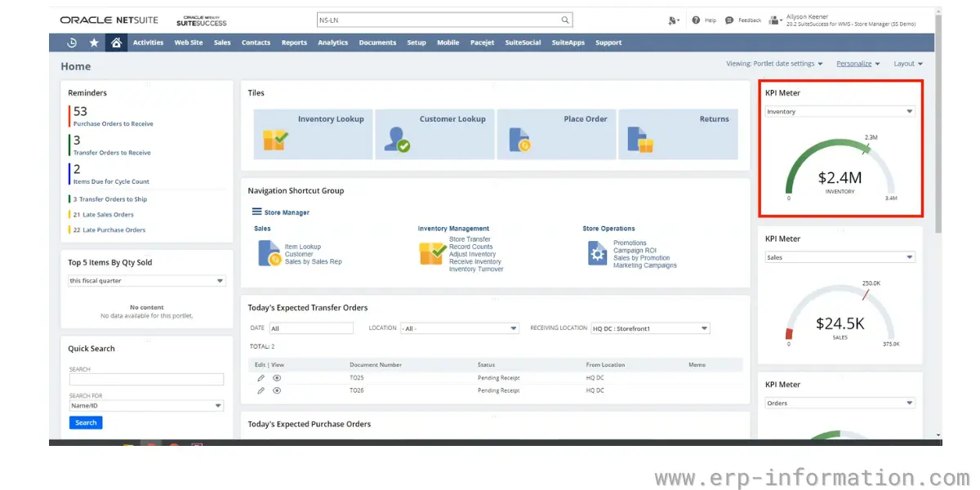Click the Returns tile icon

pos(641,140)
